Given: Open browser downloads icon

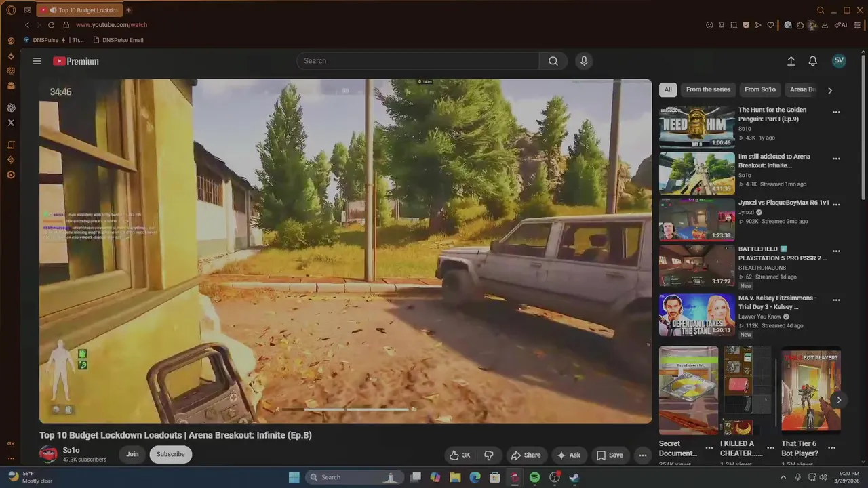Looking at the screenshot, I should [x=825, y=25].
